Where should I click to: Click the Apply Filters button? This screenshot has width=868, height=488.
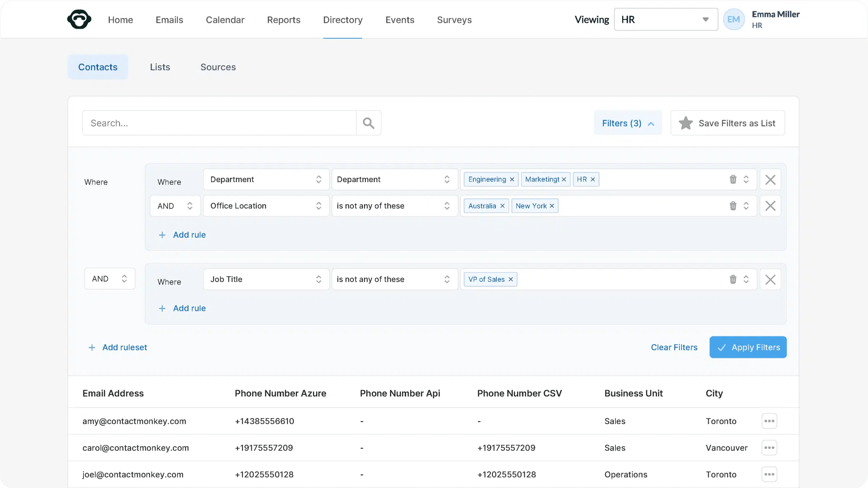748,347
